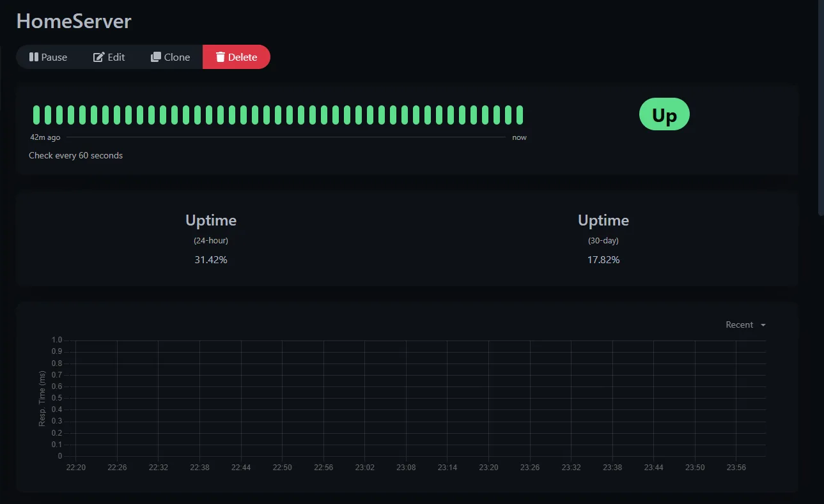Open the Recent chart range dropdown
Screen dimensions: 824x504
[745, 325]
